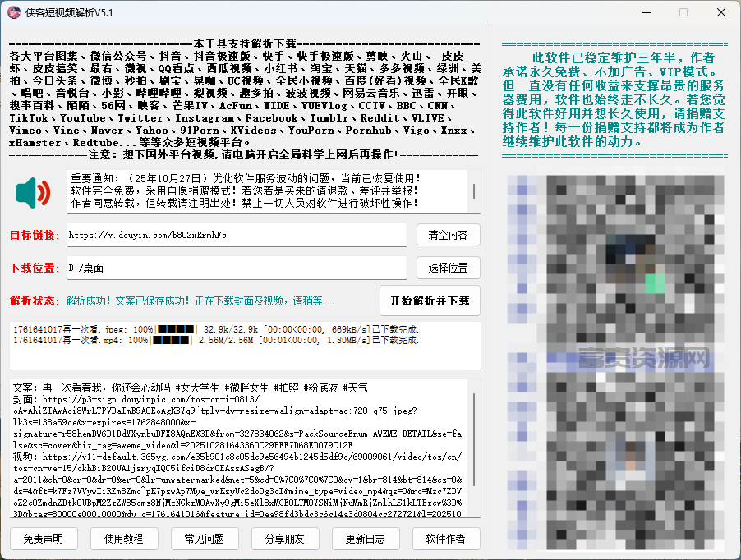Click the 文案 caption line in results
741x560 pixels.
pos(190,388)
